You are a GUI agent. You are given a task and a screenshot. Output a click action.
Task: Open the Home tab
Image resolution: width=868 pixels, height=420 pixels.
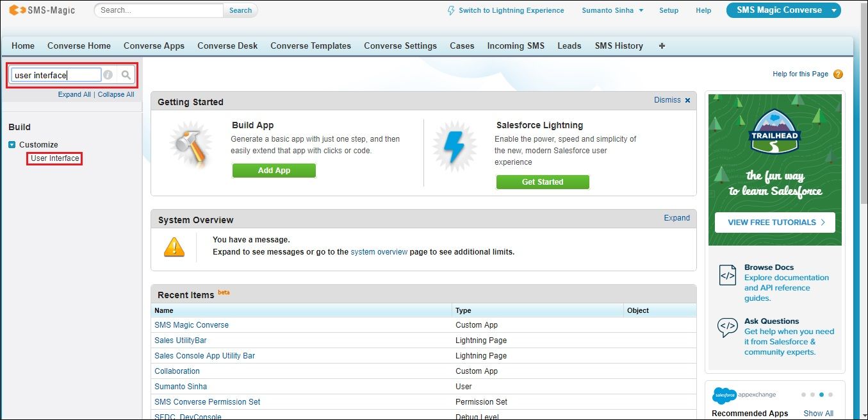pyautogui.click(x=23, y=46)
